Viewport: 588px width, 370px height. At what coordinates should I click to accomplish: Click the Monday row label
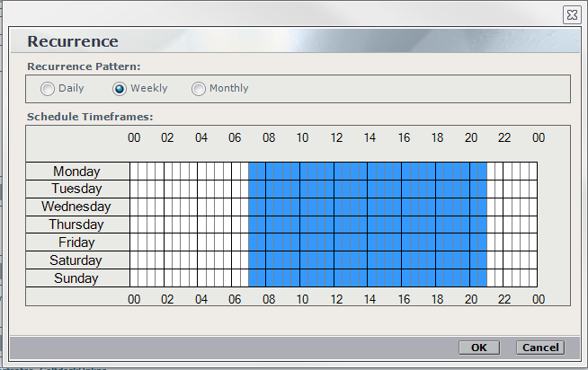click(77, 172)
